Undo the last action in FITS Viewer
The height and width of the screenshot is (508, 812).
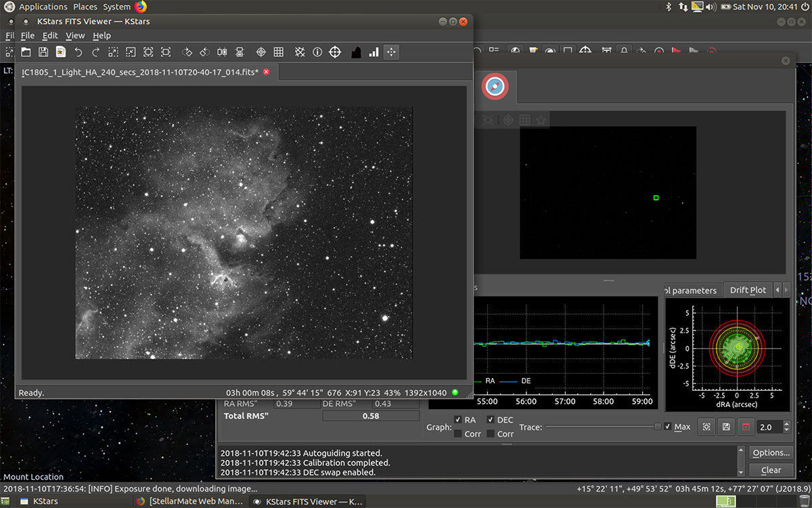pos(78,52)
